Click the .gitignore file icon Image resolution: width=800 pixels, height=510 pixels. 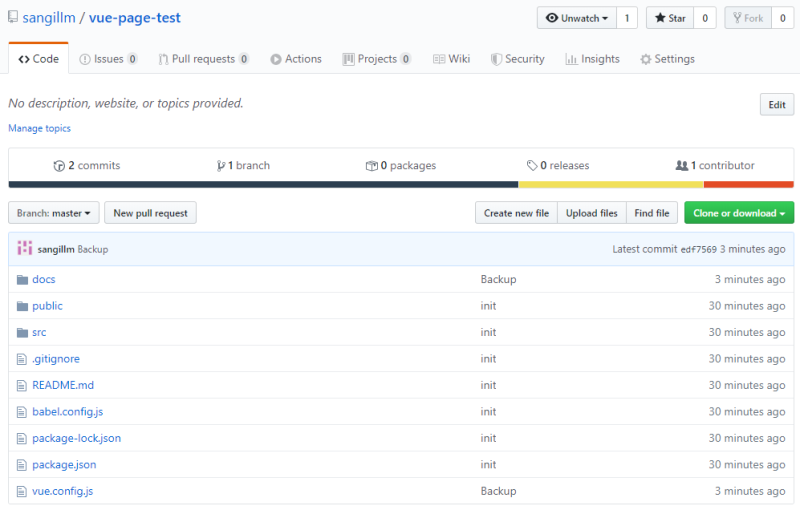click(21, 359)
